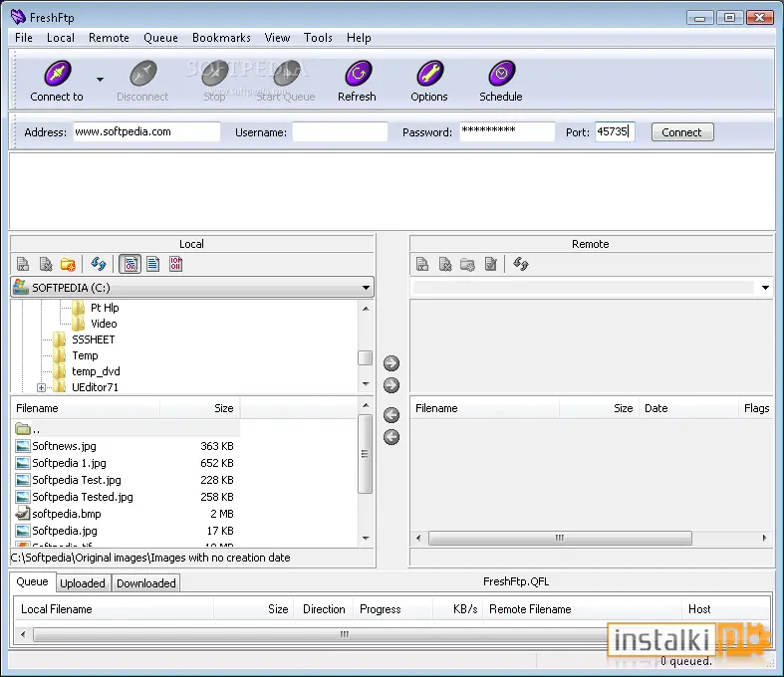
Task: Toggle auto transfer mode icon in Local toolbar
Action: pos(130,264)
